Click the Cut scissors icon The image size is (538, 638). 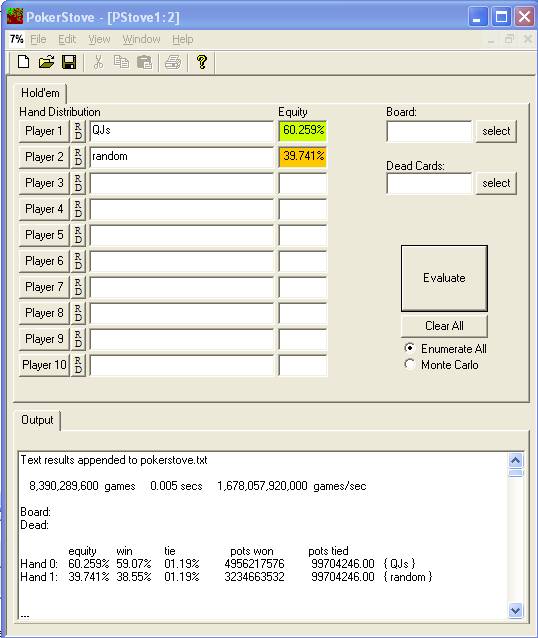coord(98,62)
